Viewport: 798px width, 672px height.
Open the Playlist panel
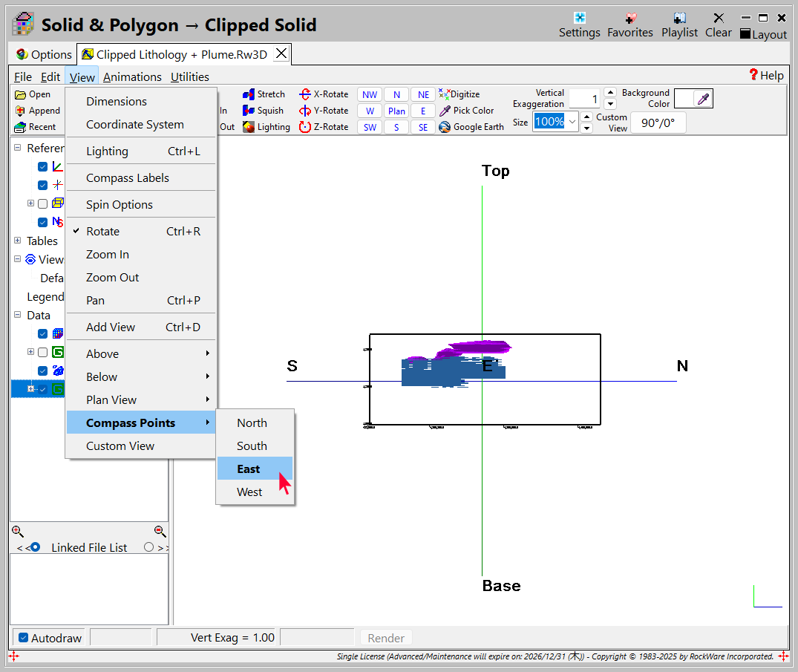[679, 19]
